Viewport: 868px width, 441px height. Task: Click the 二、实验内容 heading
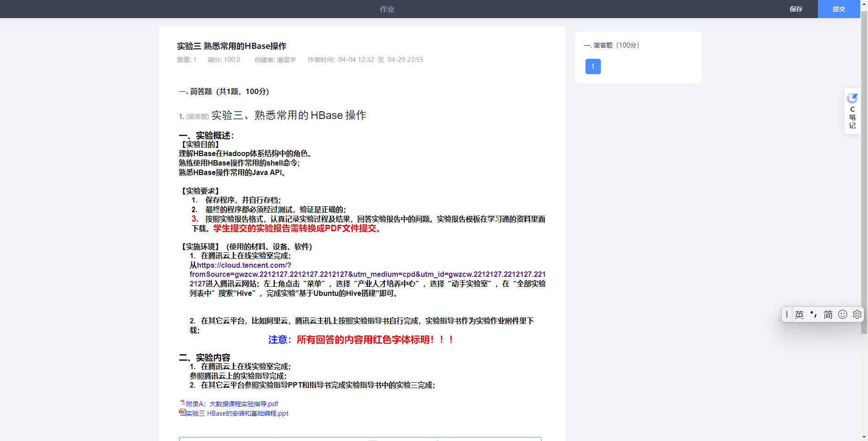(204, 357)
